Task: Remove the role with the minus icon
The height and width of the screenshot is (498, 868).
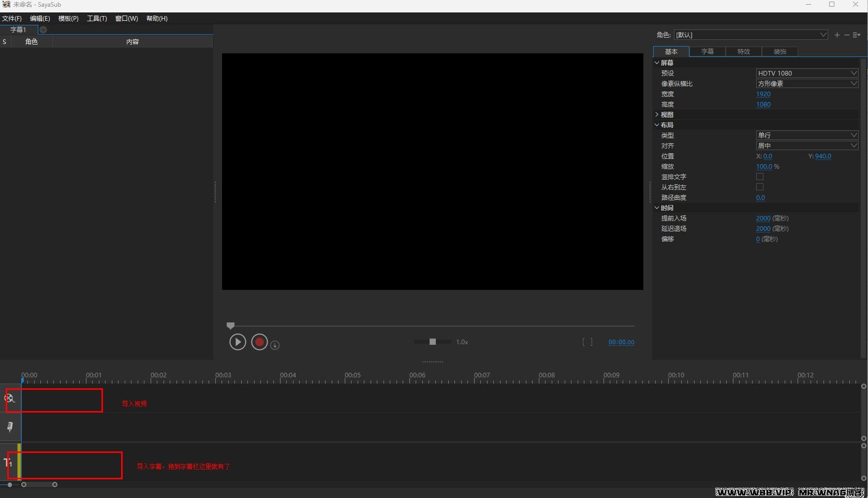Action: pyautogui.click(x=847, y=35)
